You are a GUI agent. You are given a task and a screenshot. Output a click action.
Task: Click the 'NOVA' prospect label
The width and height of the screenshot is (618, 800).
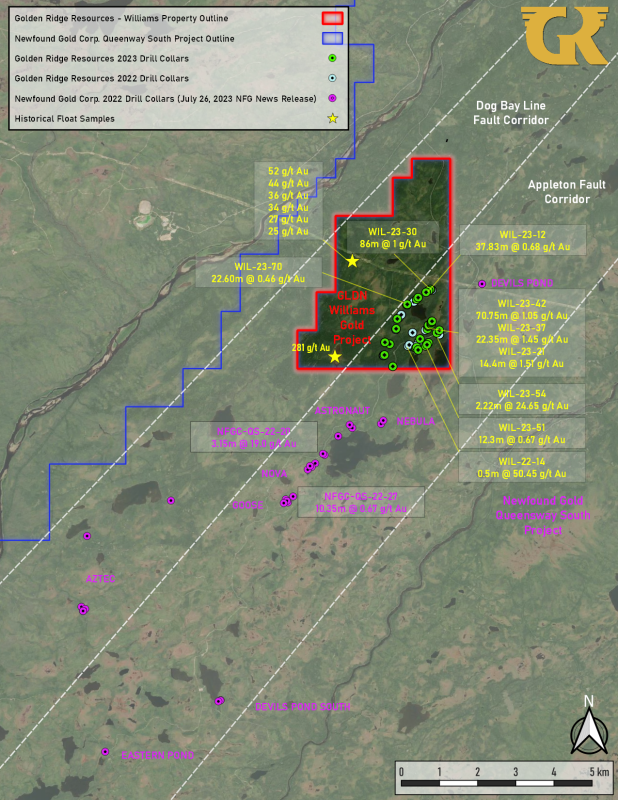tap(274, 474)
